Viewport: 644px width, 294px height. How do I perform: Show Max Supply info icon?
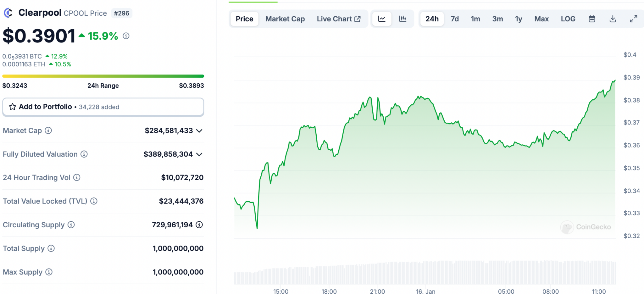pyautogui.click(x=49, y=272)
